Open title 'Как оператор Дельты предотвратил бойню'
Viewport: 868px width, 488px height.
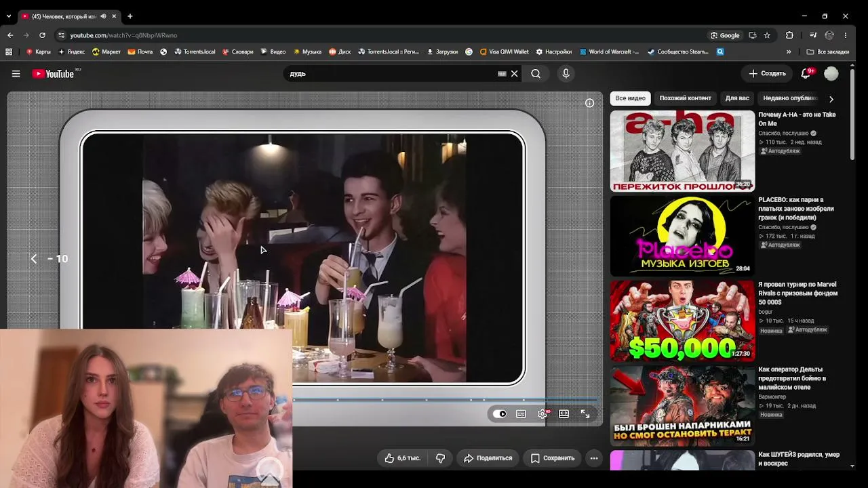pyautogui.click(x=792, y=378)
